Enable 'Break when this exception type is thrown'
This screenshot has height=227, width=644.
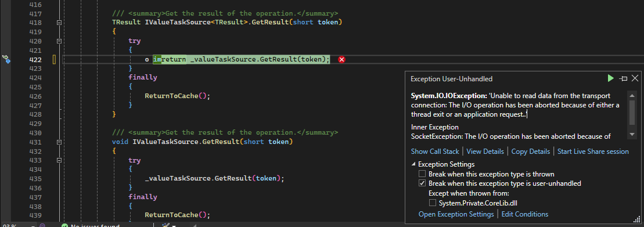point(422,174)
